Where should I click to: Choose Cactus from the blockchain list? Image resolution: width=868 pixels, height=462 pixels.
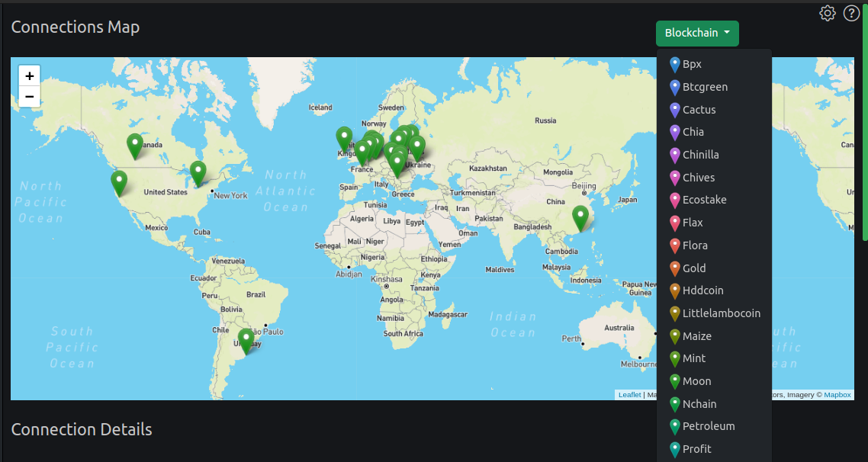pos(714,110)
